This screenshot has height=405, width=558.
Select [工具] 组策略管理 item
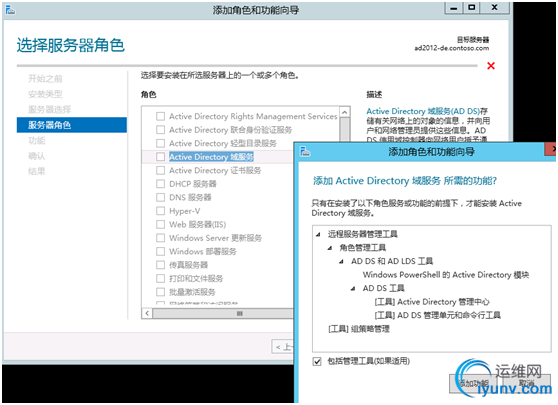click(359, 329)
